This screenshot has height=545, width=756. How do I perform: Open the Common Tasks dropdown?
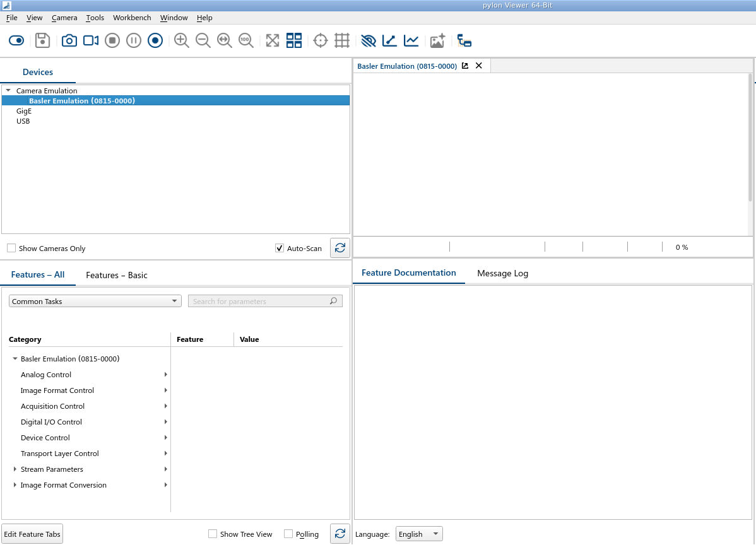[95, 301]
